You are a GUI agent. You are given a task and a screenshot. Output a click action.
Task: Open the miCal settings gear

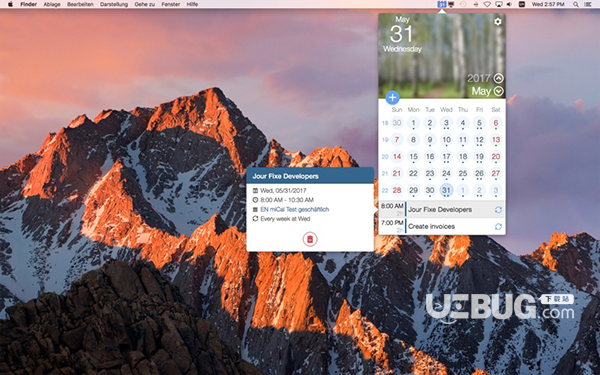497,21
